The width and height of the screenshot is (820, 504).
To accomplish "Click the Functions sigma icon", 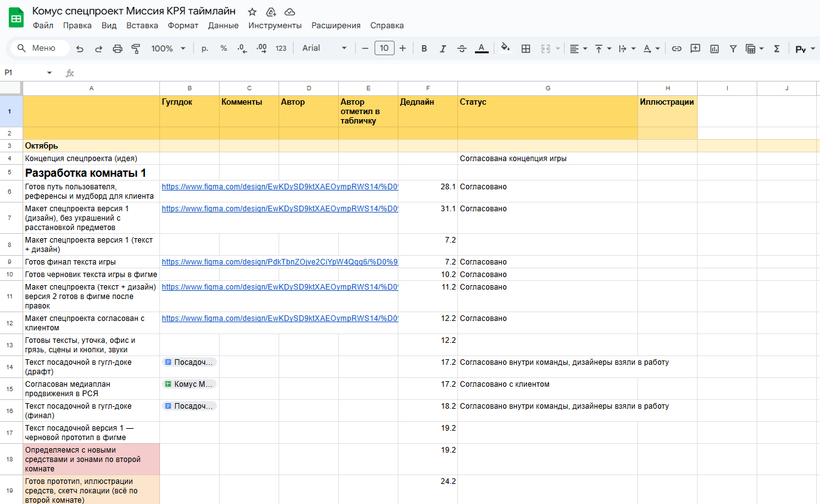I will [777, 48].
